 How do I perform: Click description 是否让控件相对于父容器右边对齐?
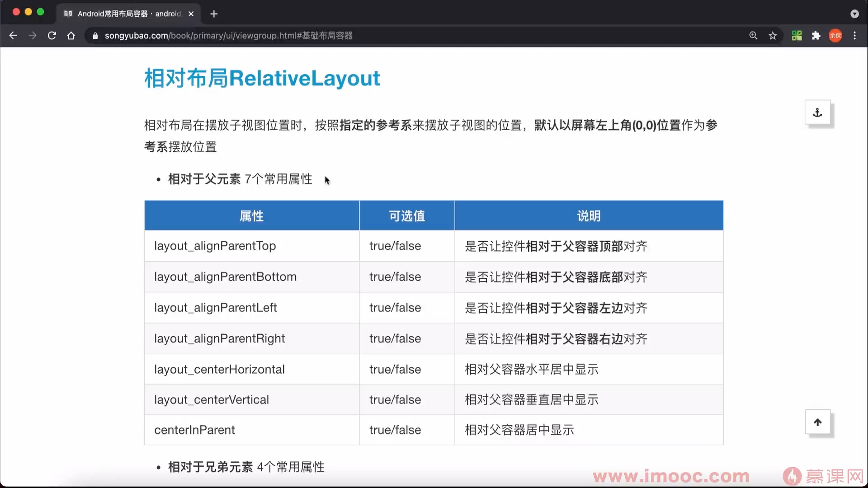click(556, 338)
